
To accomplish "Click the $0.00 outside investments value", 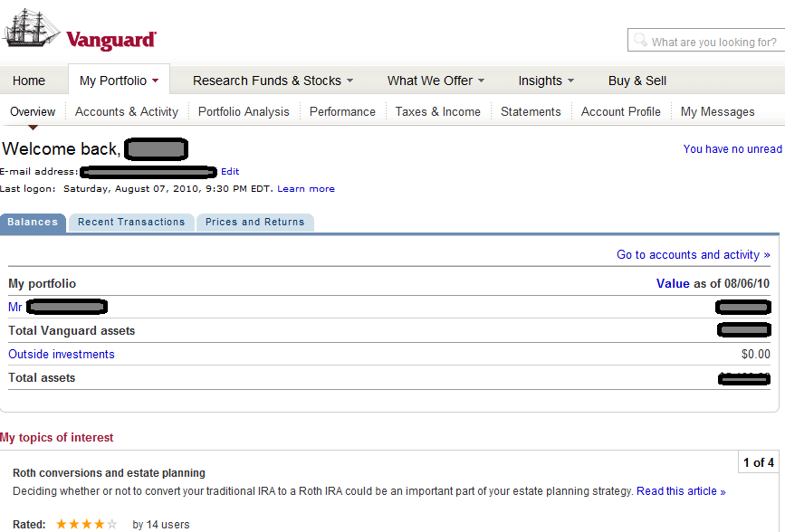I will [x=755, y=355].
